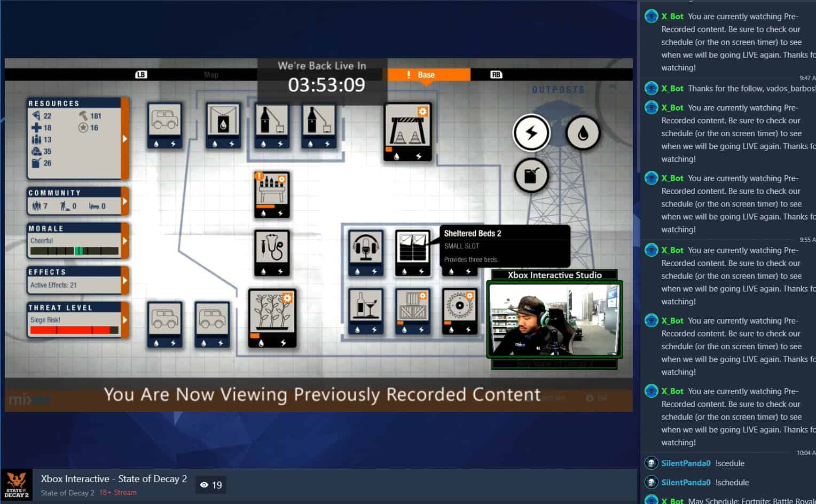Viewport: 816px width, 504px height.
Task: Click the materials count "35" in Resources
Action: pos(48,151)
